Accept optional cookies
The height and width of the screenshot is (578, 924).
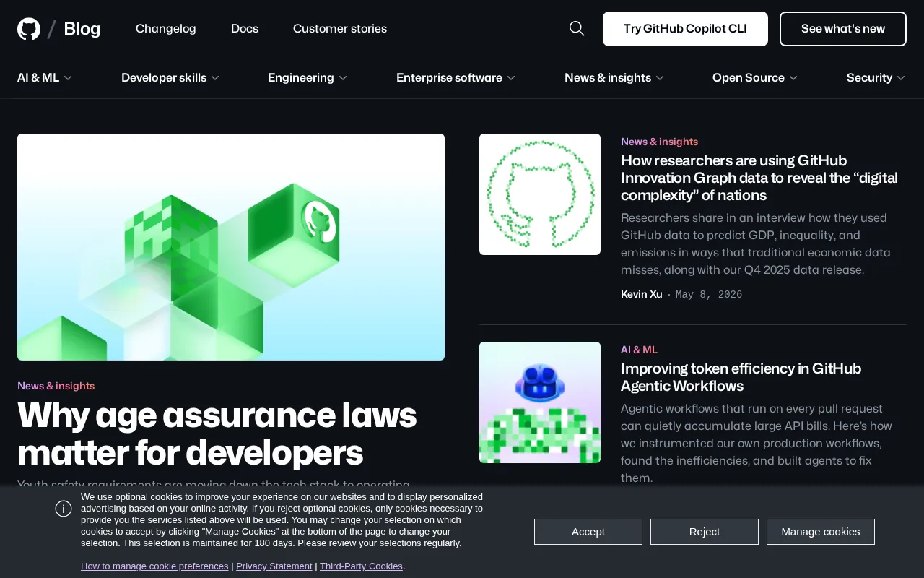(x=588, y=532)
